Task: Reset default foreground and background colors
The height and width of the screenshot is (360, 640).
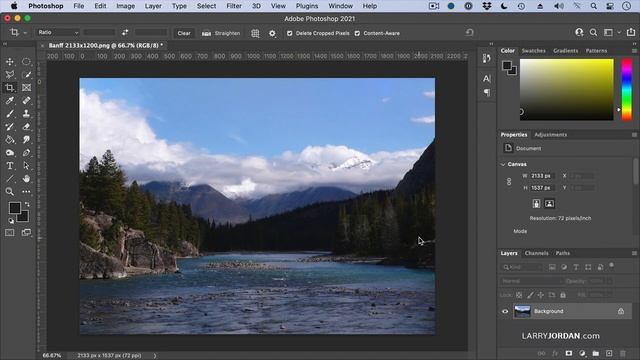Action: (x=11, y=221)
